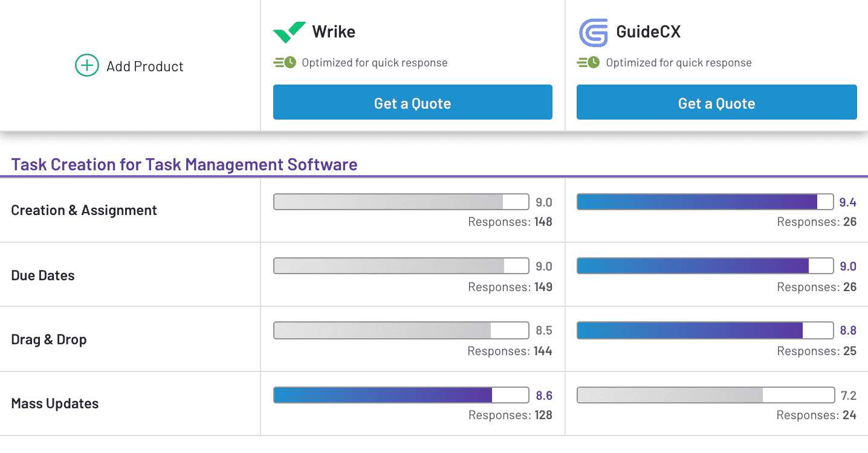
Task: Click Wrike's 8.5 Drag & Drop score
Action: [x=544, y=330]
